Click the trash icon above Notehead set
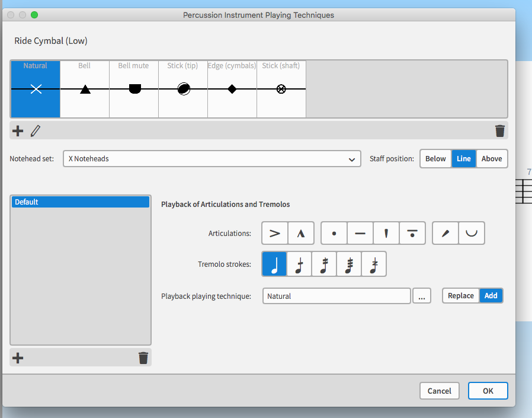Viewport: 532px width, 418px height. coord(499,131)
